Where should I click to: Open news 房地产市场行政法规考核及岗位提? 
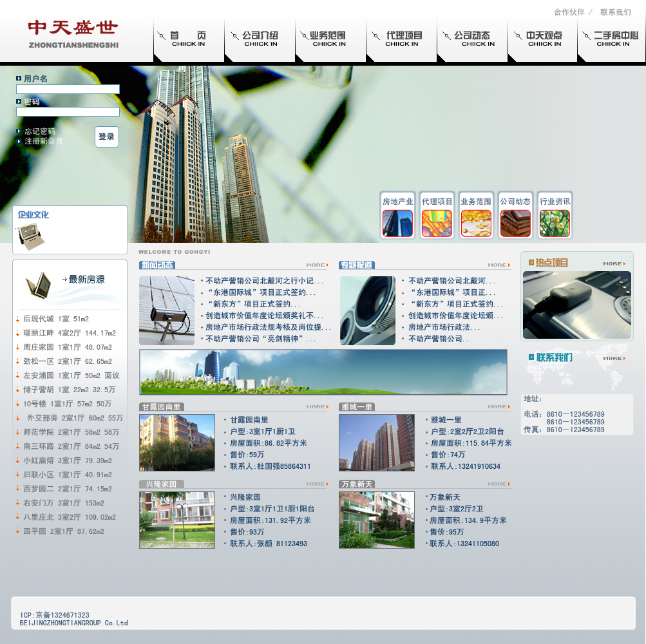268,327
